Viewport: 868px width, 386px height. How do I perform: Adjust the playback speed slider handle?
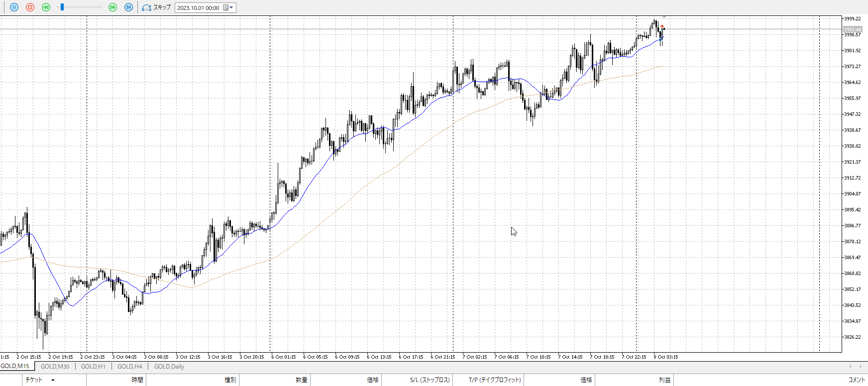point(62,7)
